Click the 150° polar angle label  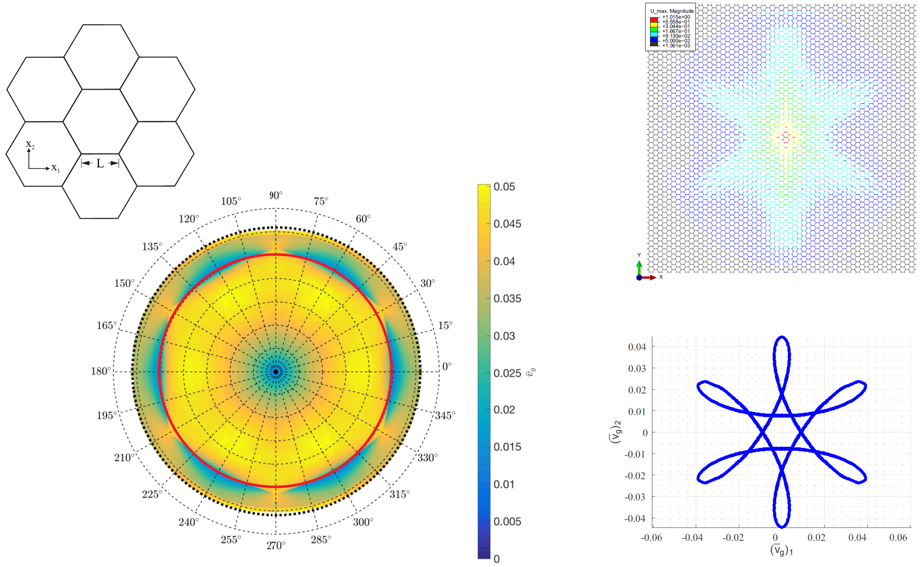pos(124,283)
